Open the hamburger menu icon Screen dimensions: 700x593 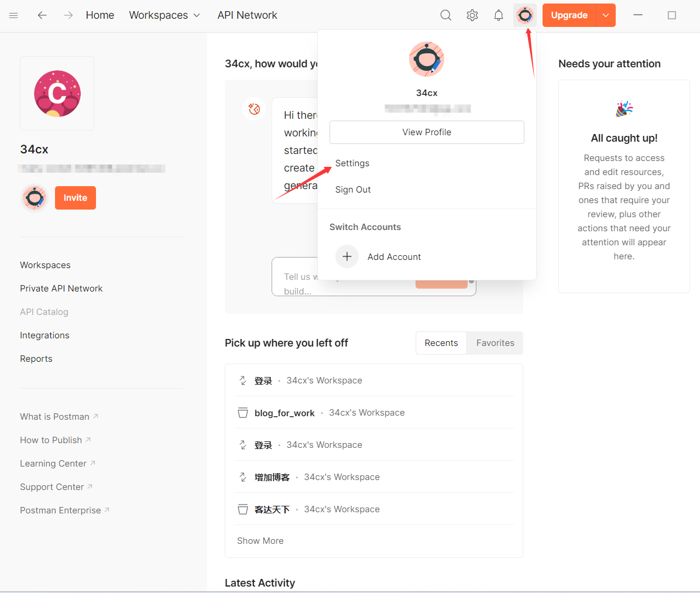click(13, 15)
